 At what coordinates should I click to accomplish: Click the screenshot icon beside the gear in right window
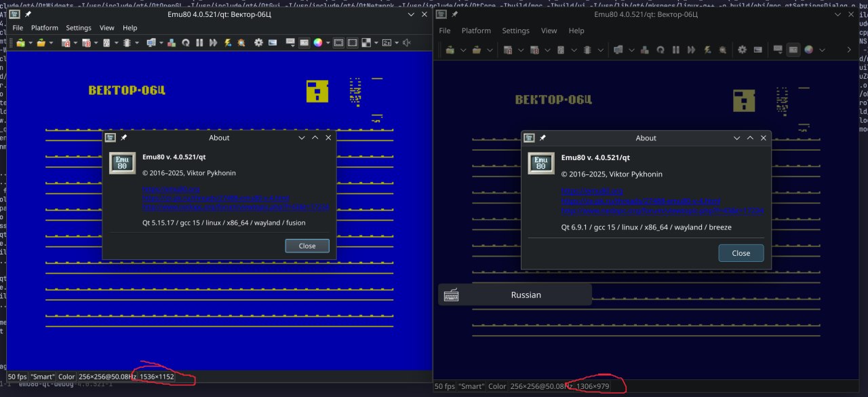(757, 50)
